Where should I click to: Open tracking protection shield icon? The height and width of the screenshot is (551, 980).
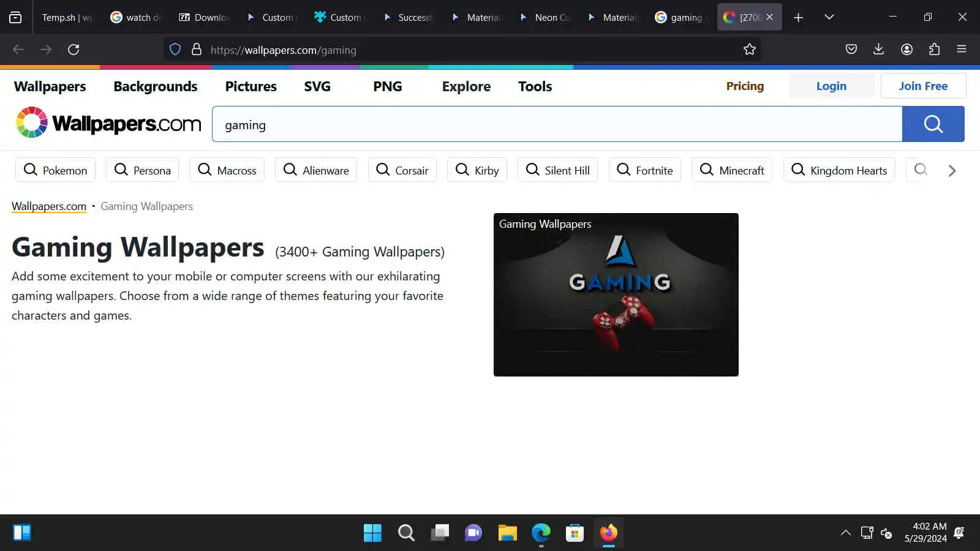[175, 50]
